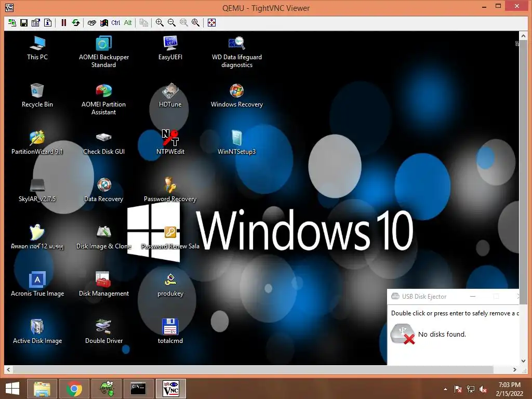
Task: Select AOMEI Backupper Standard icon
Action: coord(104,52)
